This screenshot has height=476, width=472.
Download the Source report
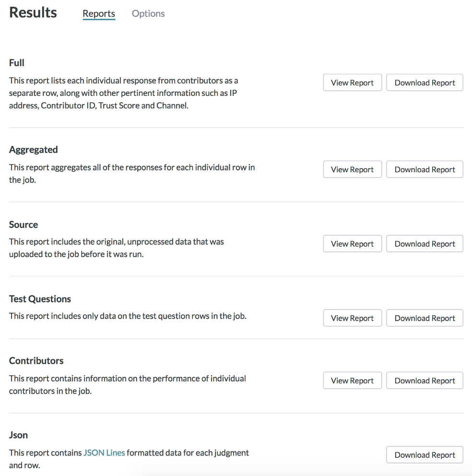pyautogui.click(x=425, y=244)
